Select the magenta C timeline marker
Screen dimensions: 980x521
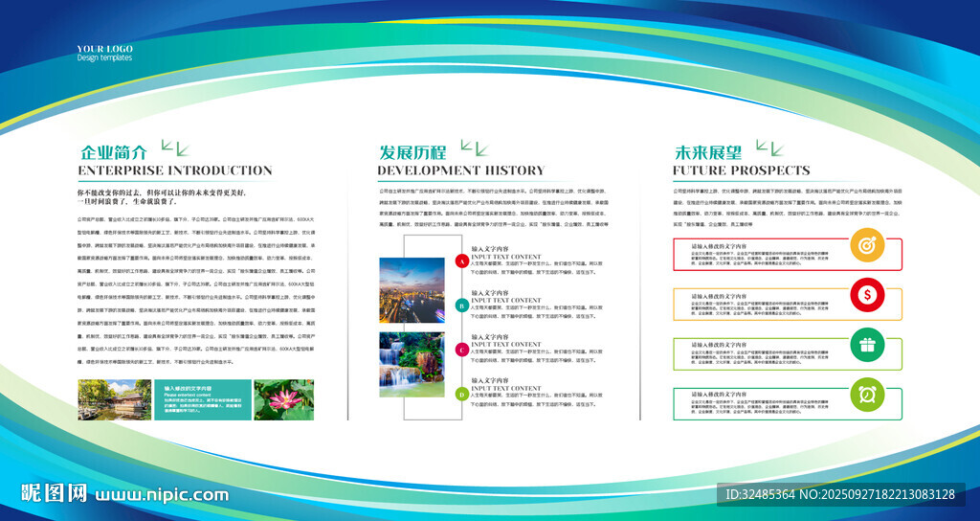pos(461,350)
